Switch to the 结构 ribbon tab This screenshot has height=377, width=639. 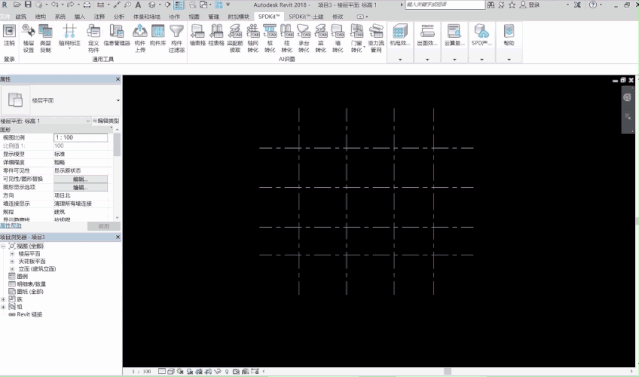[x=40, y=17]
